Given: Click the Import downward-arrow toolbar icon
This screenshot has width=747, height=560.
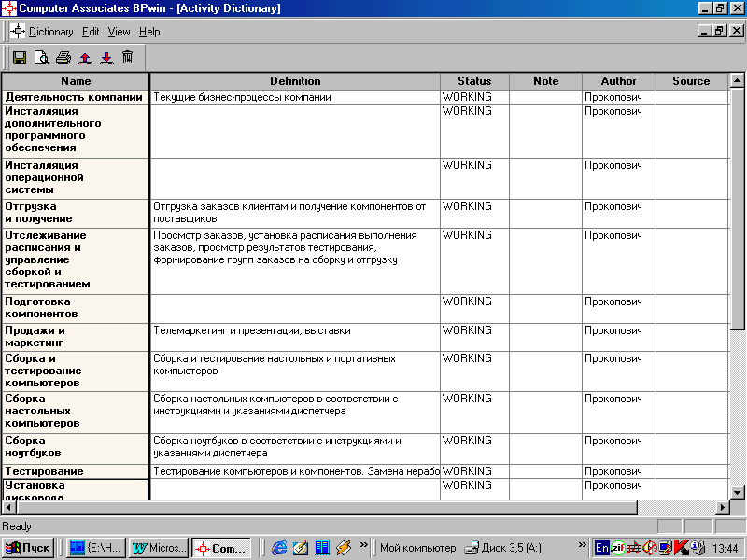Looking at the screenshot, I should [x=106, y=58].
